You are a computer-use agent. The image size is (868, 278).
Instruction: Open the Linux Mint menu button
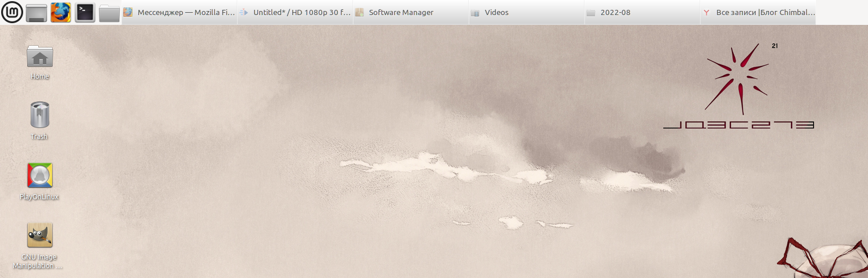(x=12, y=12)
